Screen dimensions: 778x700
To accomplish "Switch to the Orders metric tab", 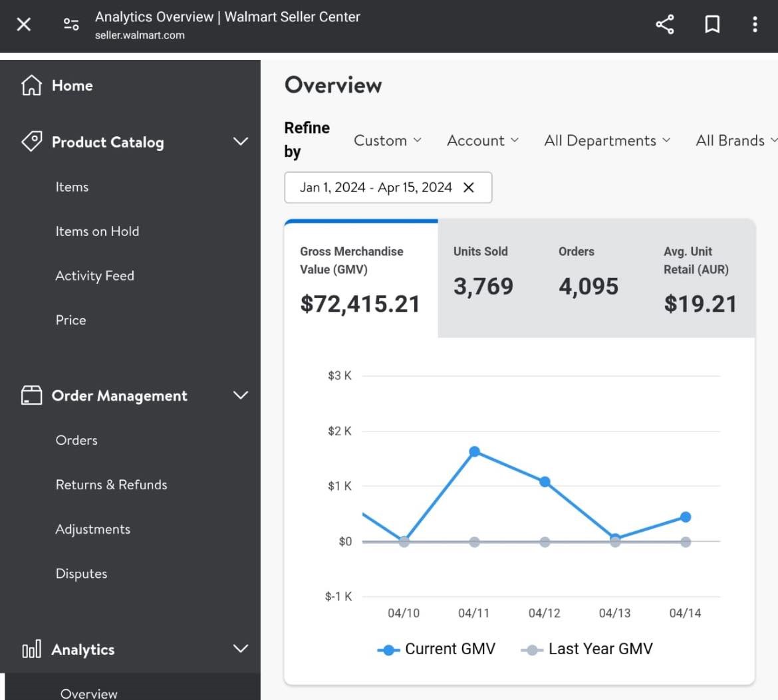I will click(x=588, y=273).
